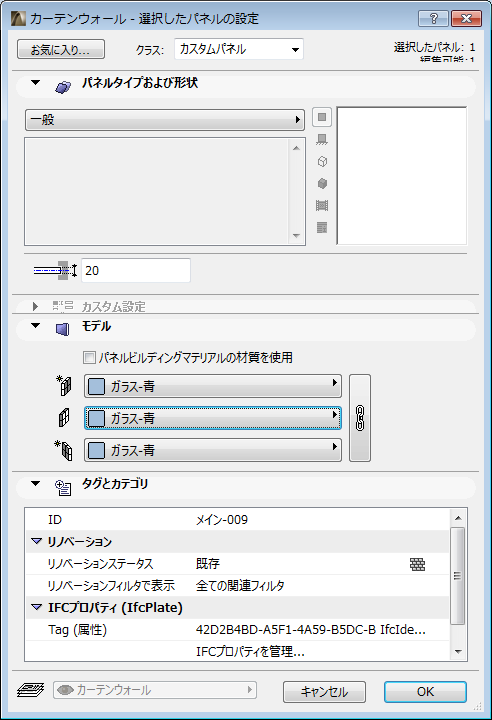
Task: Select the floor plan preview icon
Action: click(x=322, y=140)
